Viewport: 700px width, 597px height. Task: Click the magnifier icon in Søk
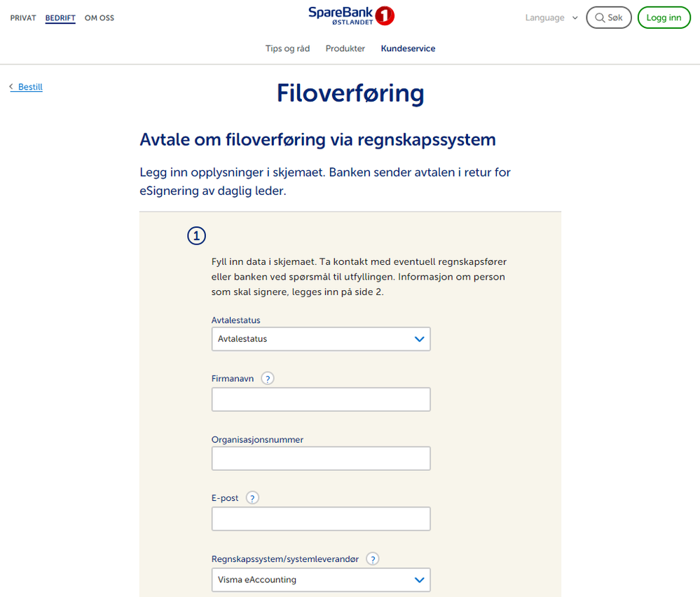point(600,18)
